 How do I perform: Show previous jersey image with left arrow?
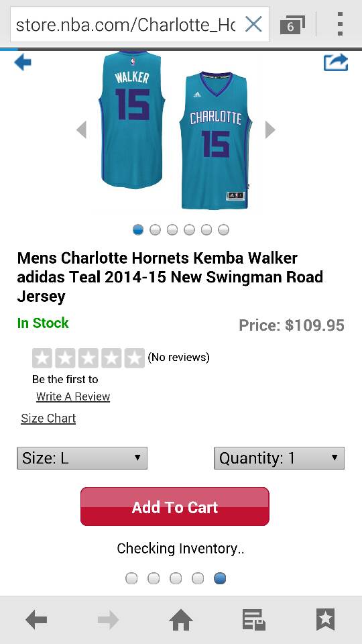(82, 129)
